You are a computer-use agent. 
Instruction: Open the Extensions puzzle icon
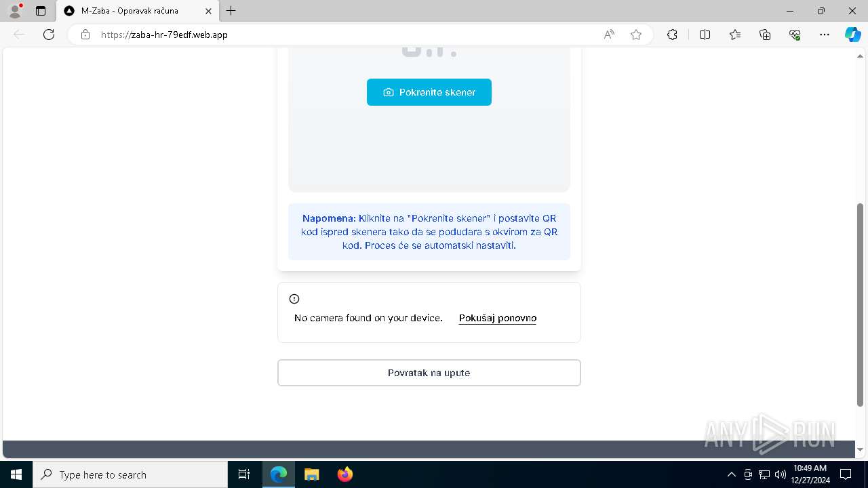click(672, 35)
